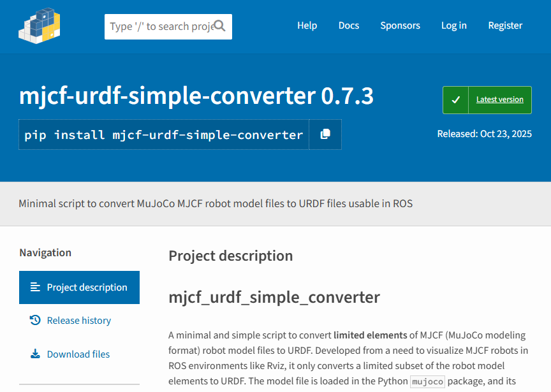This screenshot has width=551, height=392.
Task: Click the PyPI logo in the header
Action: click(39, 27)
